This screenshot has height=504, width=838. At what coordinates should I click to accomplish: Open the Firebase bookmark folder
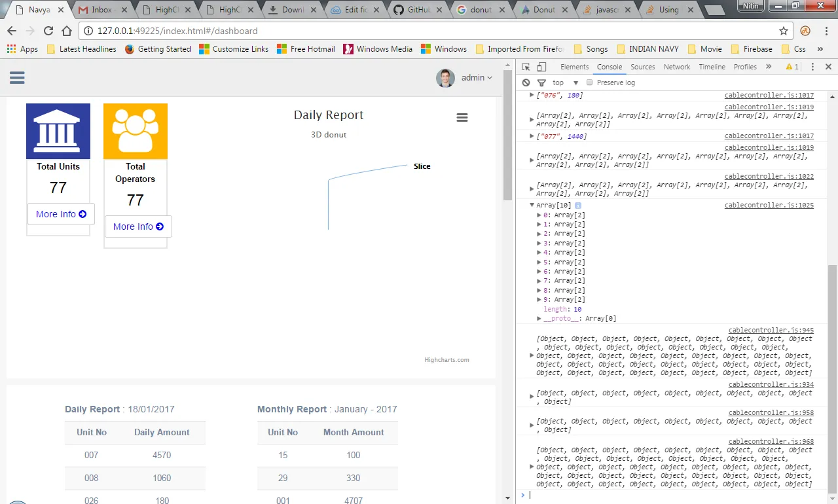coord(752,49)
